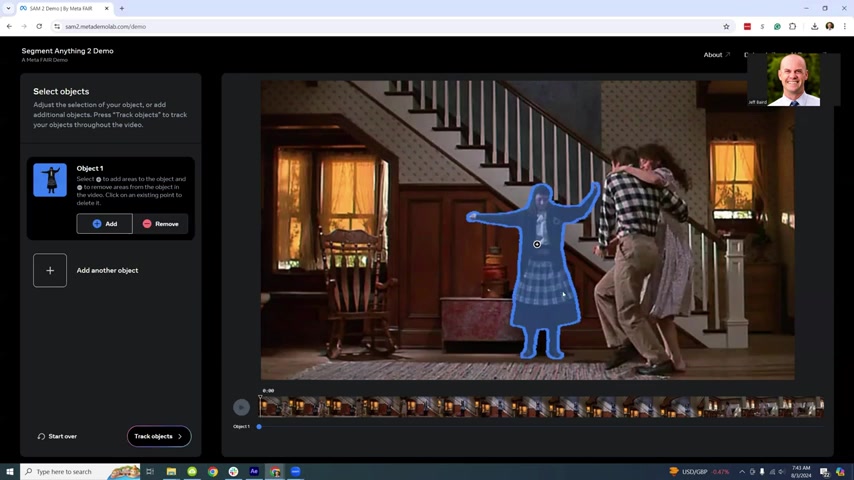Go back with the browser back arrow
854x480 pixels.
coord(9,26)
